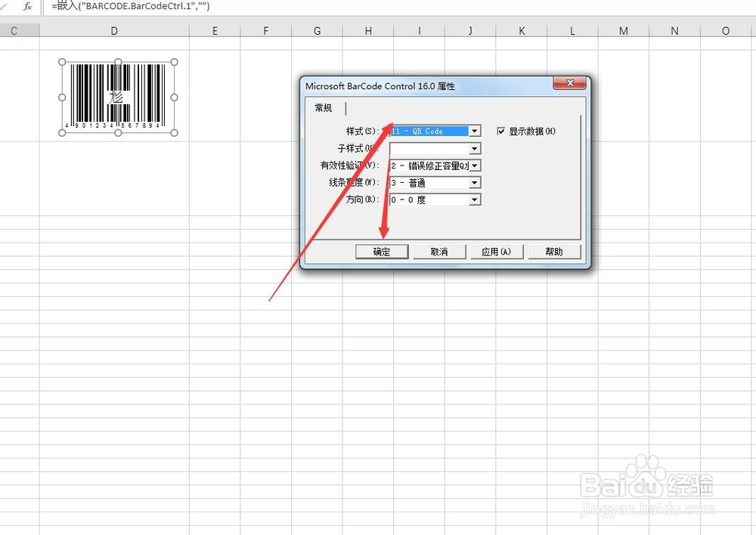Select the 常规 tab
756x535 pixels.
coord(324,108)
